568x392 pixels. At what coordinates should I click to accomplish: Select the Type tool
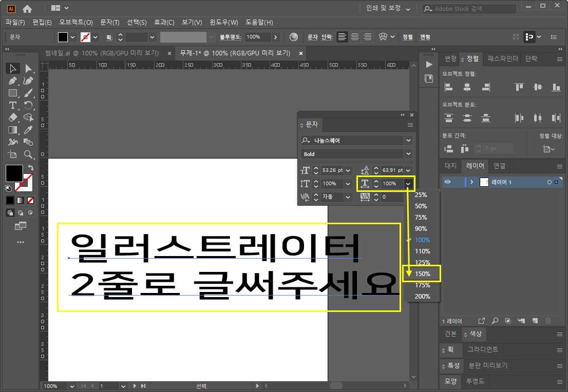[x=13, y=105]
